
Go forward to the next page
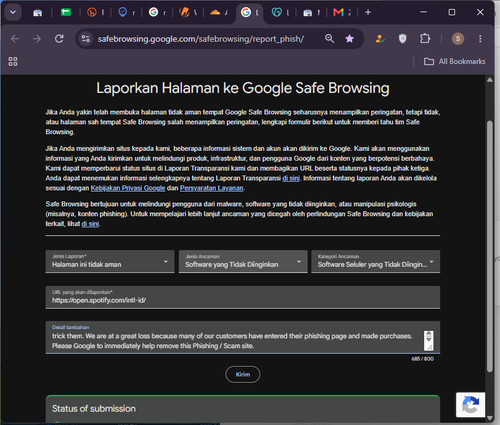[37, 39]
